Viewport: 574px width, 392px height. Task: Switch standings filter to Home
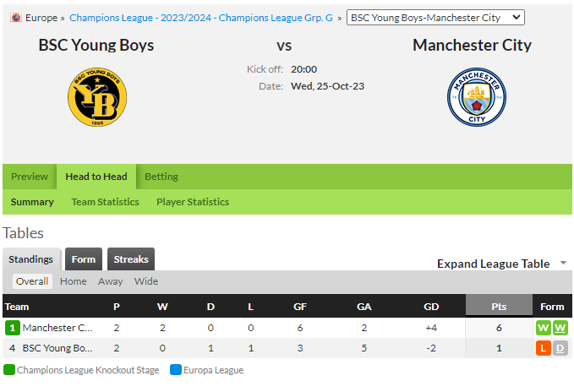pos(74,281)
